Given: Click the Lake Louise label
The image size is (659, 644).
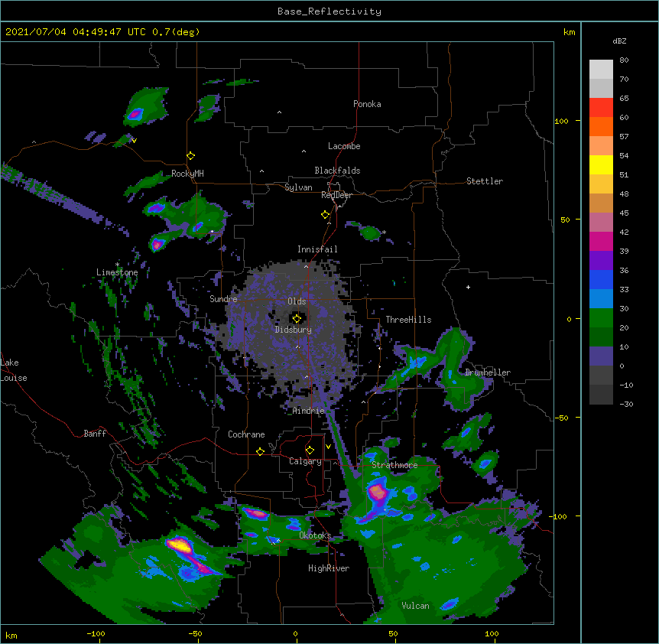Looking at the screenshot, I should tap(14, 370).
